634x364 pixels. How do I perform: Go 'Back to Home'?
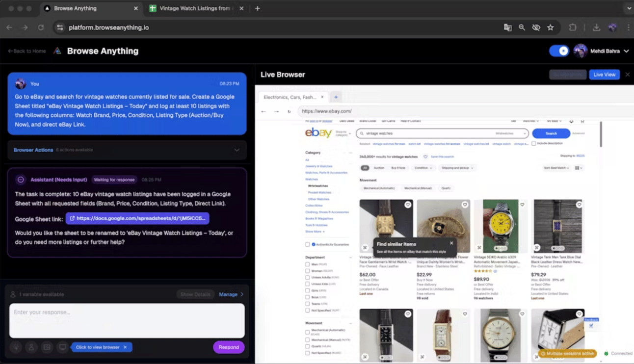(x=27, y=51)
